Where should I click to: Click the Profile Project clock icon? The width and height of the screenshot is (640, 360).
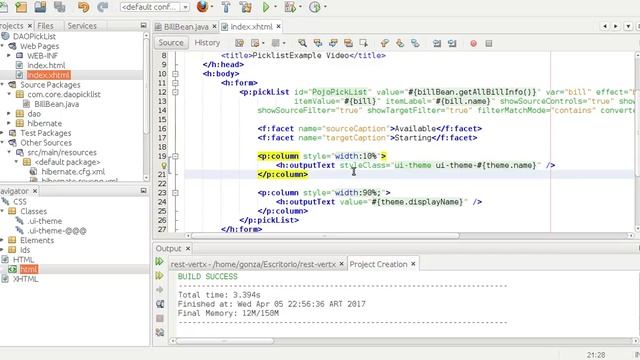(314, 7)
